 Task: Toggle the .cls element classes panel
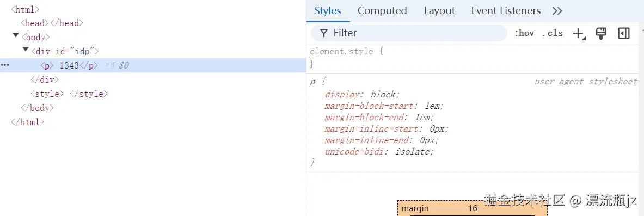click(x=553, y=33)
